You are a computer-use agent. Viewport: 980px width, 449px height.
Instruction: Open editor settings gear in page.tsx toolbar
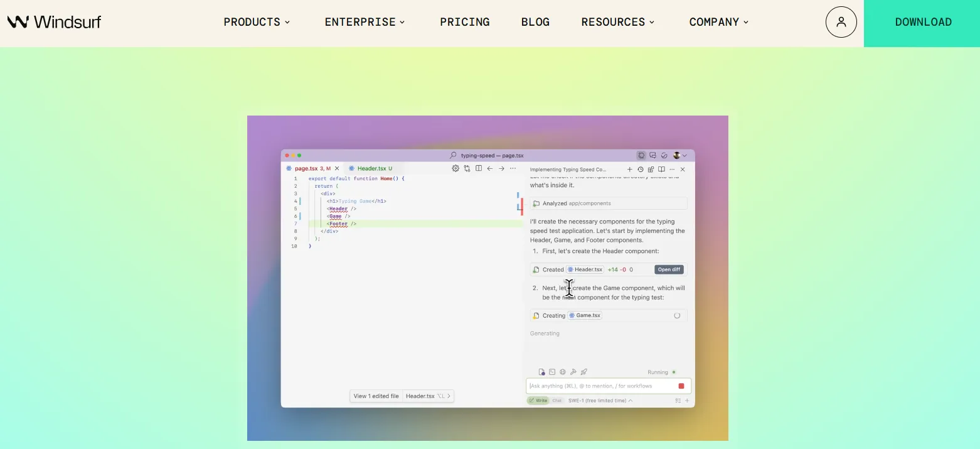pyautogui.click(x=455, y=168)
